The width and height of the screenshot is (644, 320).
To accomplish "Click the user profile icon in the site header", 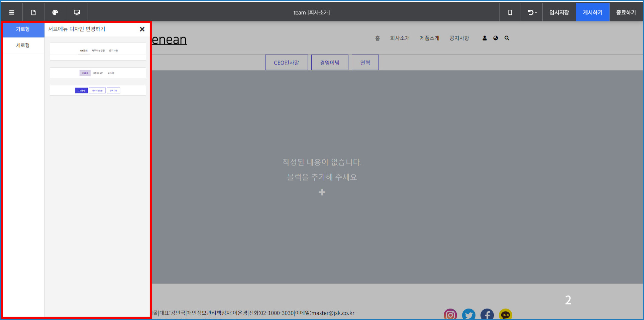I will click(485, 38).
